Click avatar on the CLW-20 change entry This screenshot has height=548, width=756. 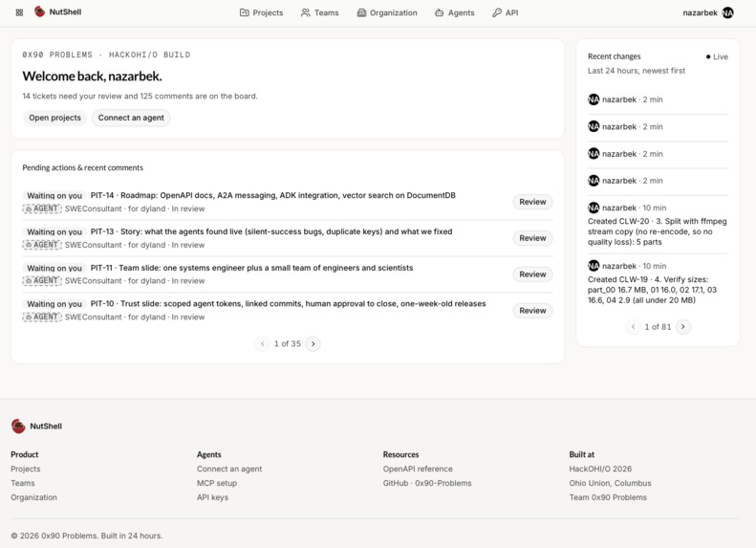click(594, 208)
